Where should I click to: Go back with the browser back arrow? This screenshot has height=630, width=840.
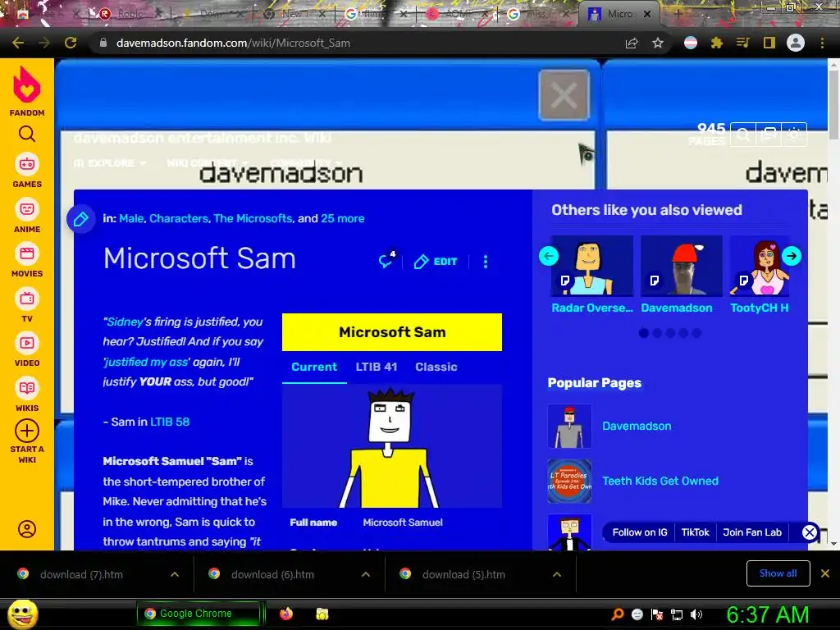point(18,43)
